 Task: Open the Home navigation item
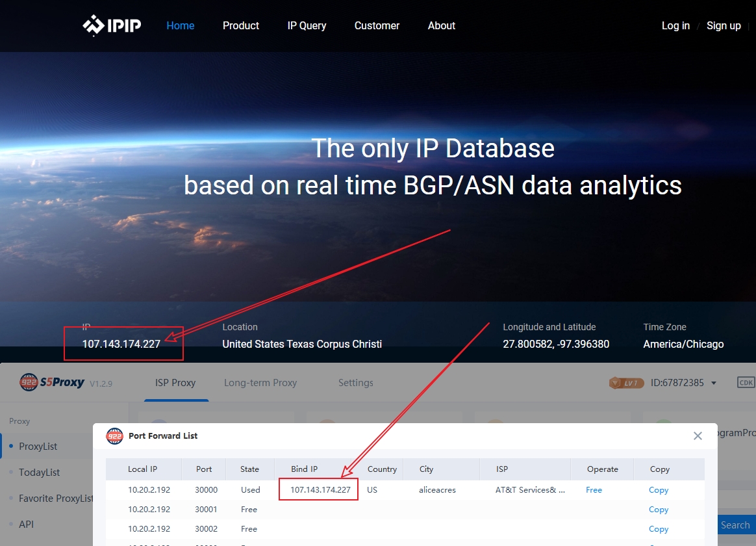(x=181, y=26)
